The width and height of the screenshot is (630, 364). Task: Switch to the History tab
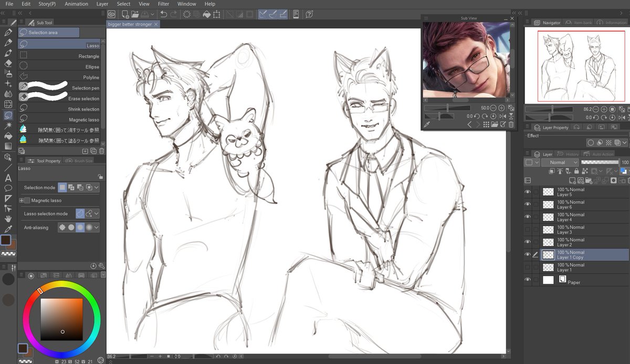(568, 154)
